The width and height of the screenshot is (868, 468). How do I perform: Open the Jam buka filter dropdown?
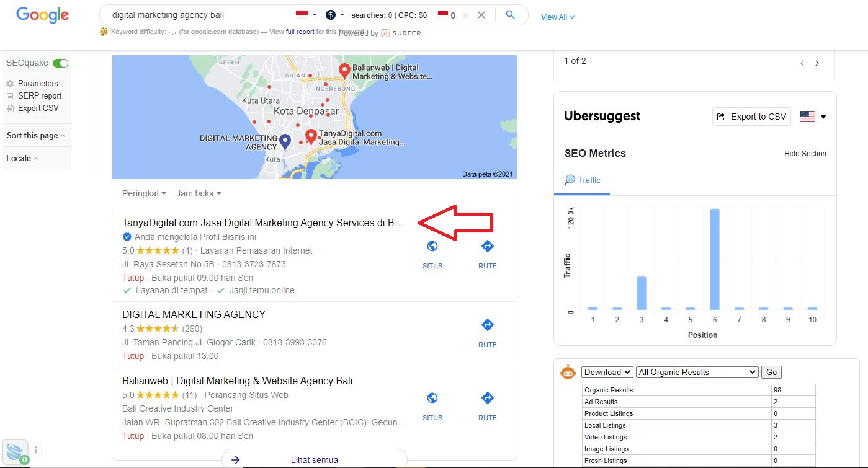[x=199, y=193]
